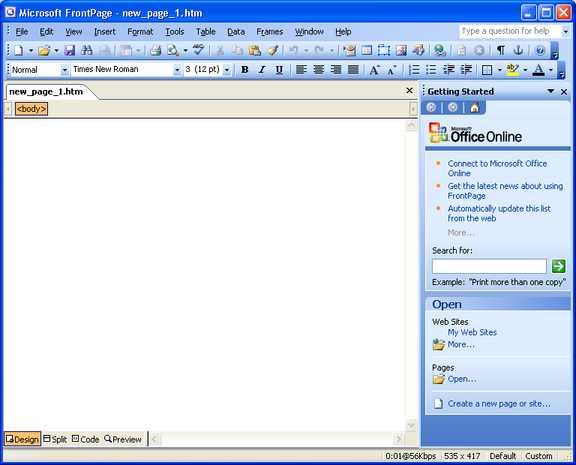Screen dimensions: 576x465
Task: Click the Insert Layer dashed box icon
Action: pyautogui.click(x=384, y=50)
